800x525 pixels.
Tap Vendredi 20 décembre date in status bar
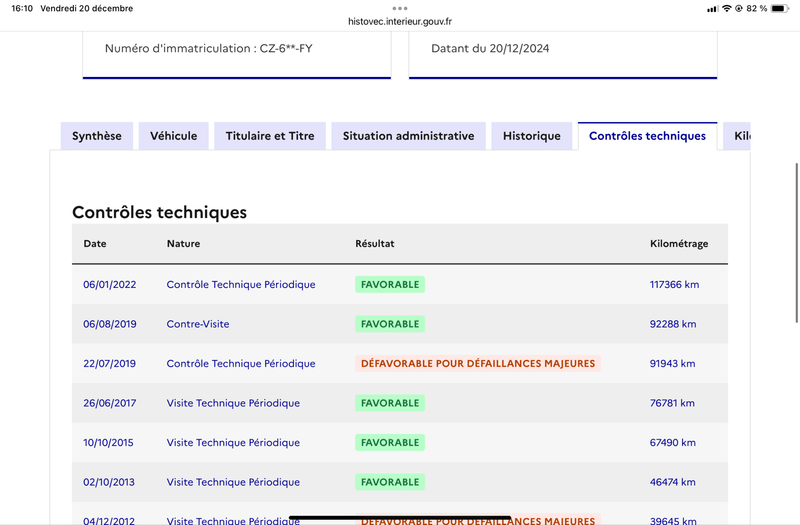tap(87, 8)
